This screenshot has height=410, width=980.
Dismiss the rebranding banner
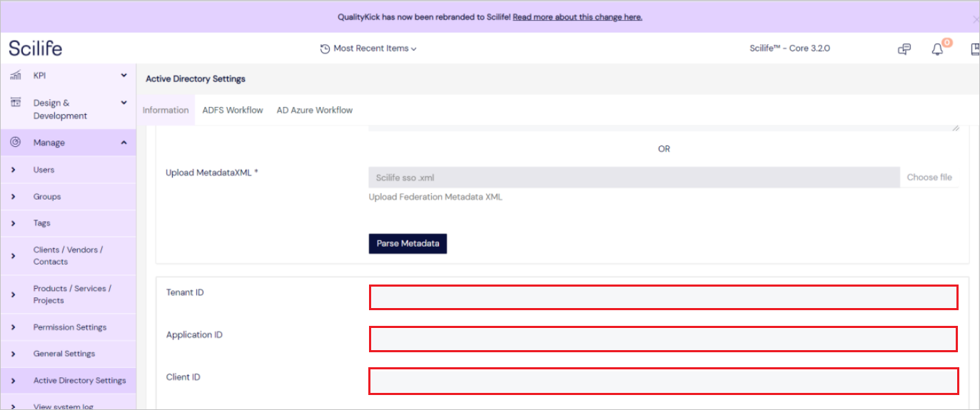(x=976, y=19)
